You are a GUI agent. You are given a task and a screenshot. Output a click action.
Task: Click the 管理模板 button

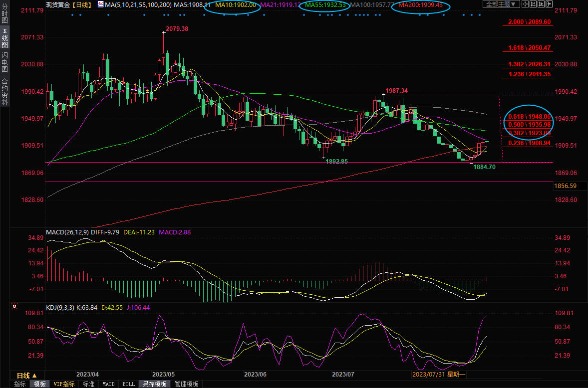tap(186, 384)
